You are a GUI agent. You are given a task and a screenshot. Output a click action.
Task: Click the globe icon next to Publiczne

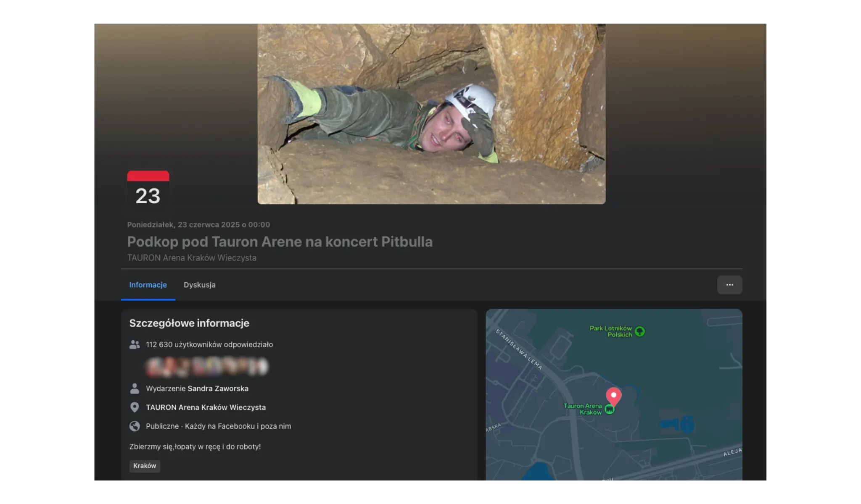(135, 426)
